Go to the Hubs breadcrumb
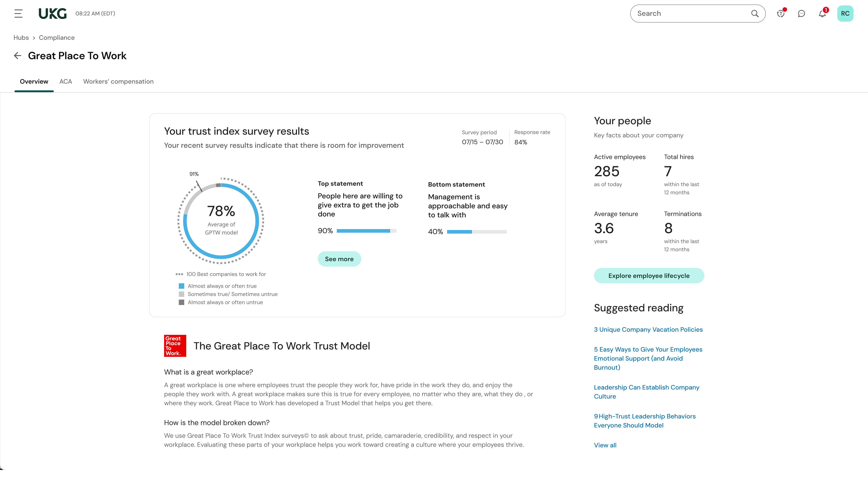Viewport: 868px width, 488px height. coord(21,38)
